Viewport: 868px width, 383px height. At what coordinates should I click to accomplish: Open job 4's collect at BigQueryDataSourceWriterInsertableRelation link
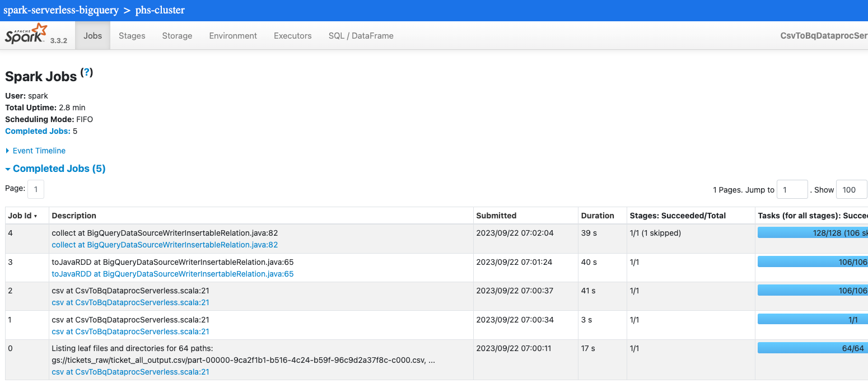[164, 245]
